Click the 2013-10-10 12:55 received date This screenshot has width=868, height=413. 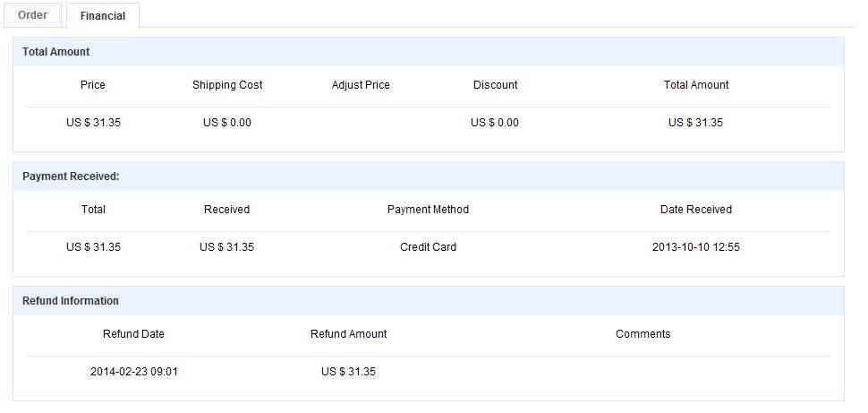[x=696, y=247]
